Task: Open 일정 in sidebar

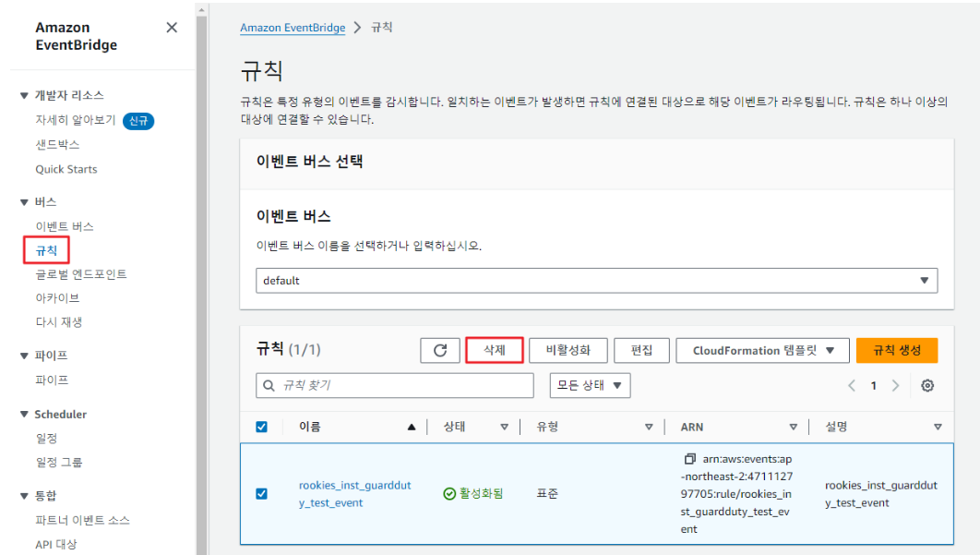Action: point(46,438)
